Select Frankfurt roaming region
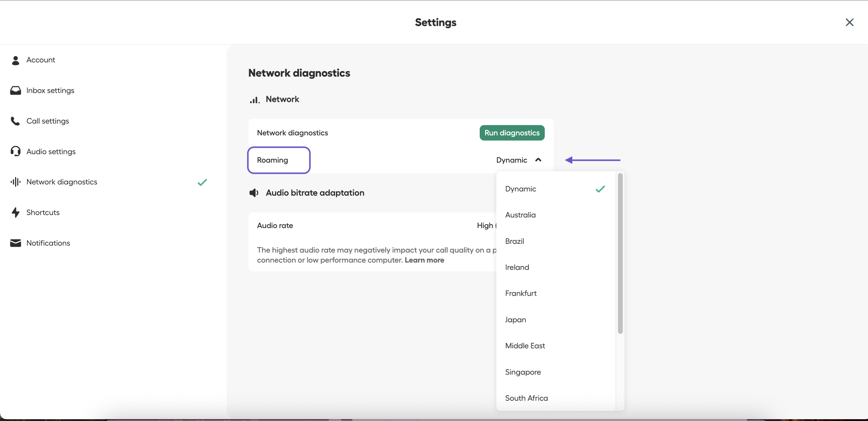The width and height of the screenshot is (868, 421). point(556,293)
